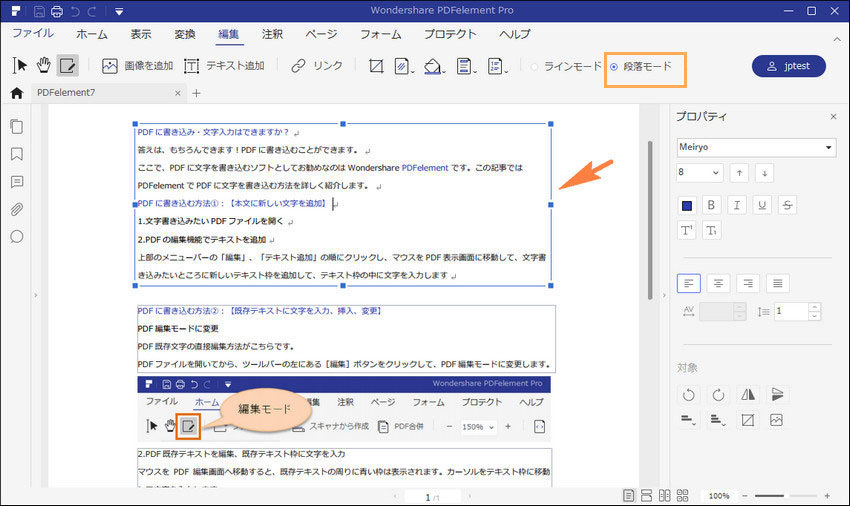Open the bookmarks panel
This screenshot has width=850, height=506.
pos(17,154)
